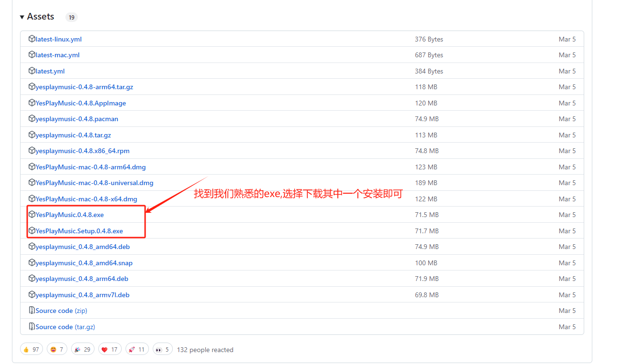Toggle laugh reaction with 7
The image size is (620, 364).
[57, 349]
